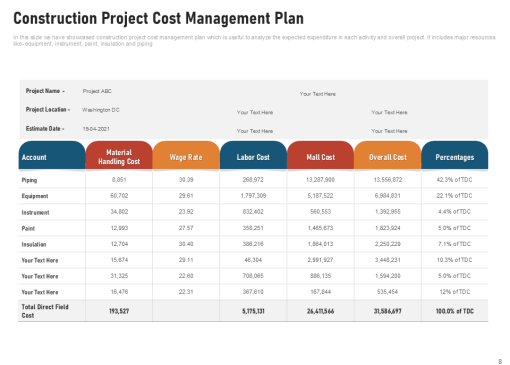Click the Account column header
This screenshot has width=510, height=365.
point(52,155)
